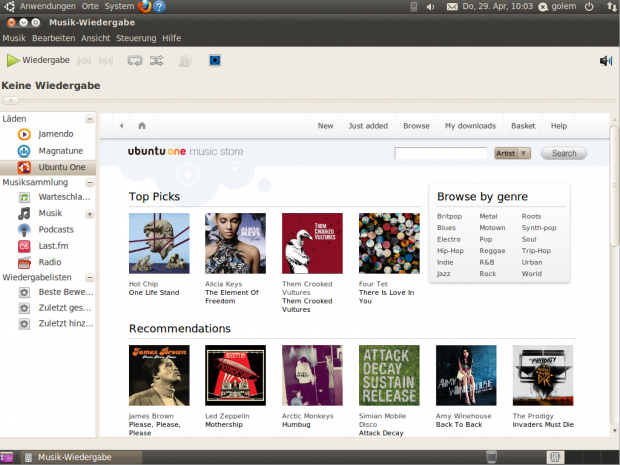Browse the Reggae genre
Image resolution: width=620 pixels, height=465 pixels.
click(492, 251)
